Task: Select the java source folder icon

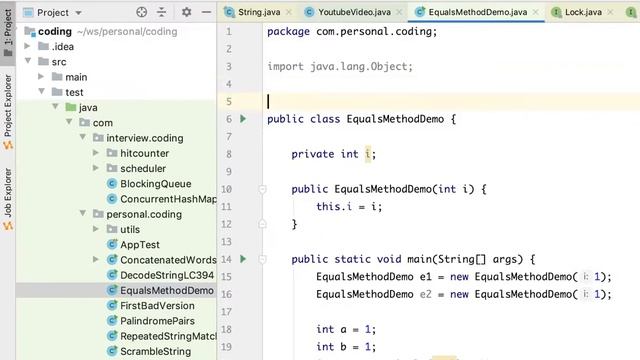Action: tap(71, 107)
